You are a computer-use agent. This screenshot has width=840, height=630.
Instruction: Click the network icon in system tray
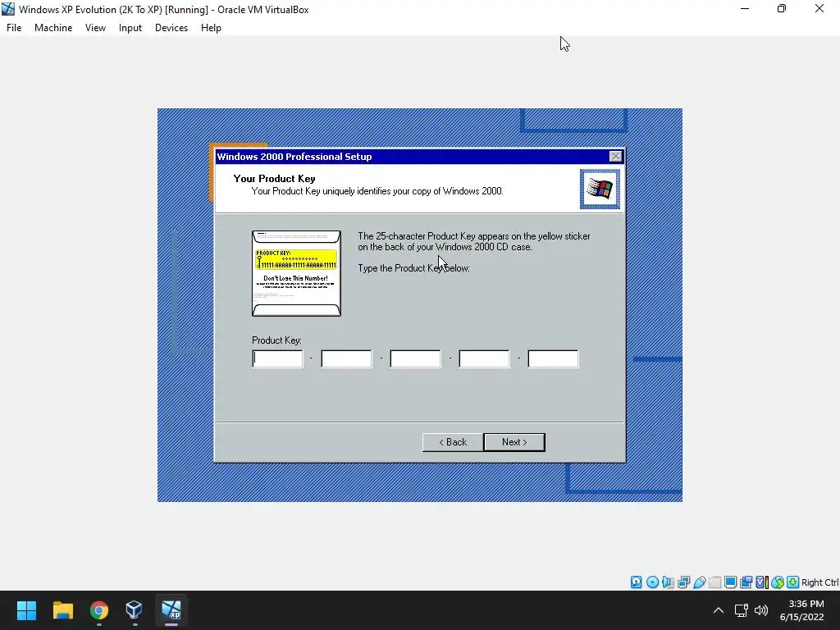pyautogui.click(x=742, y=610)
